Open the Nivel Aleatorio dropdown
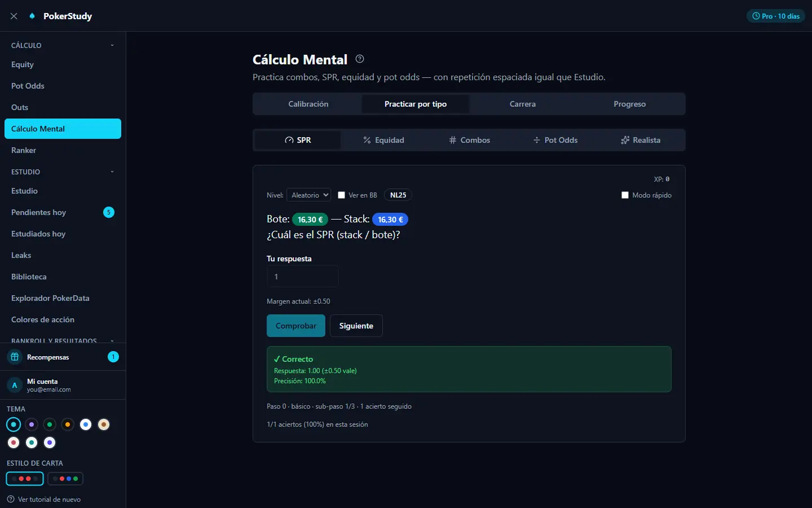 308,195
